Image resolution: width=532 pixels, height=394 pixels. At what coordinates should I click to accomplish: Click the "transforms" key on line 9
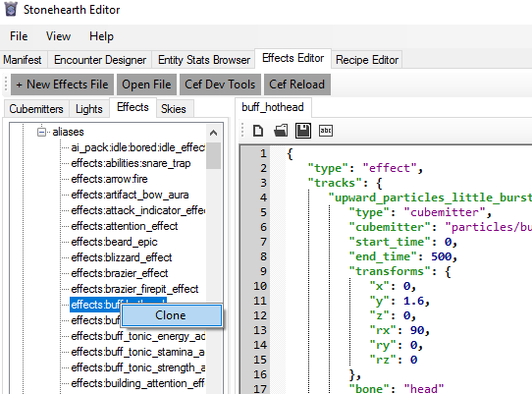(390, 271)
